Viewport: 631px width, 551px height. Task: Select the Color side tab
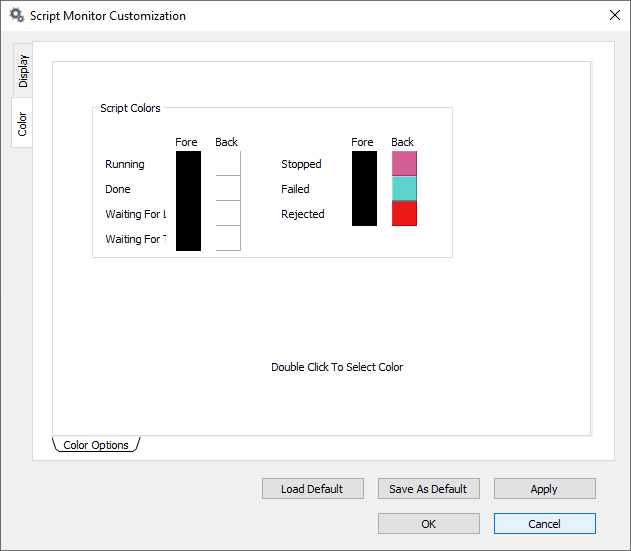tap(22, 123)
